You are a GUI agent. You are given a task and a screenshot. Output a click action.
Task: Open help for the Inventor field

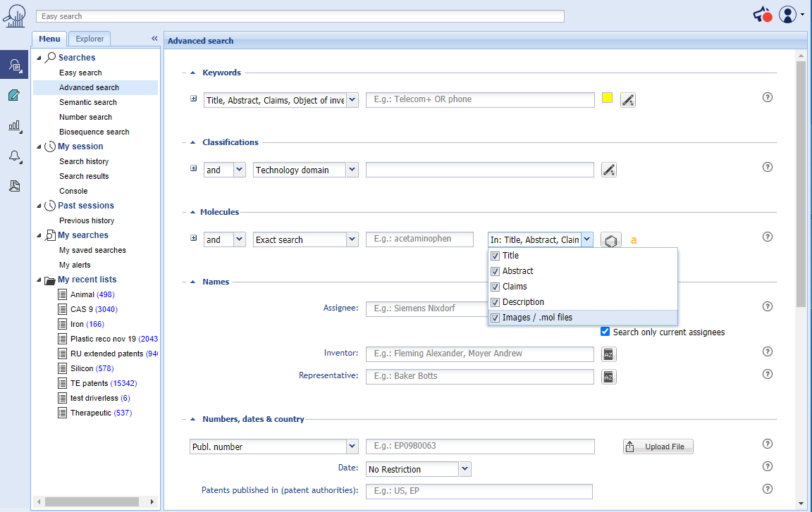point(768,351)
